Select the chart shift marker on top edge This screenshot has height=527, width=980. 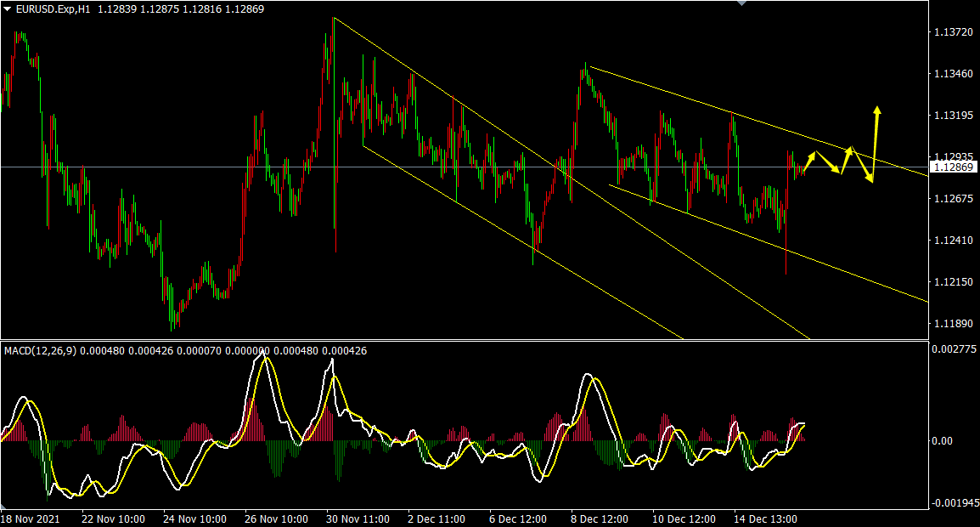pyautogui.click(x=742, y=3)
